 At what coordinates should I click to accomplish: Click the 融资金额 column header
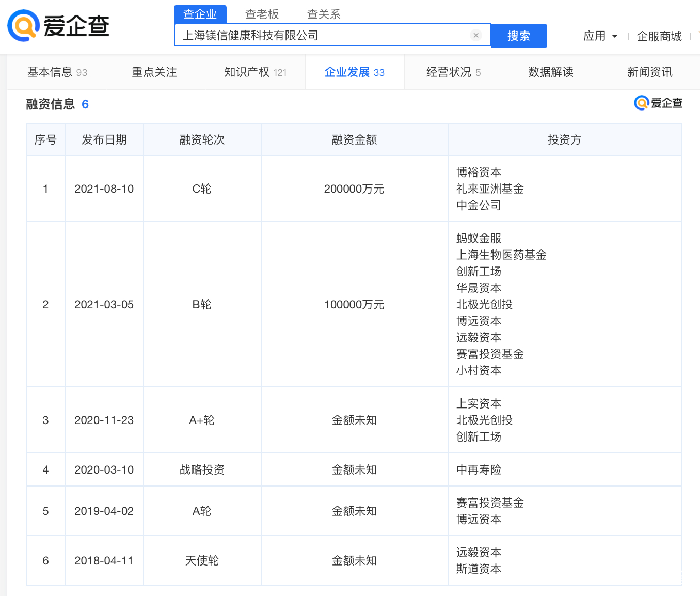[x=354, y=139]
